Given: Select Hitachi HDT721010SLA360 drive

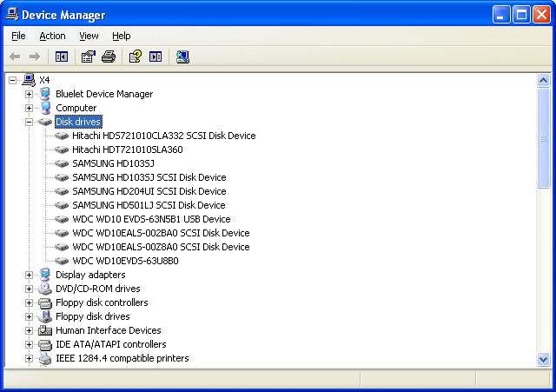Looking at the screenshot, I should tap(128, 149).
